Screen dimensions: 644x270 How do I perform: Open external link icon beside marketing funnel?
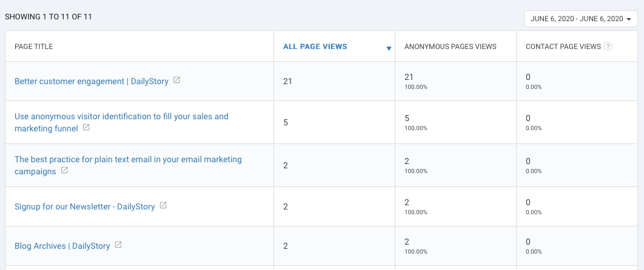pos(86,128)
